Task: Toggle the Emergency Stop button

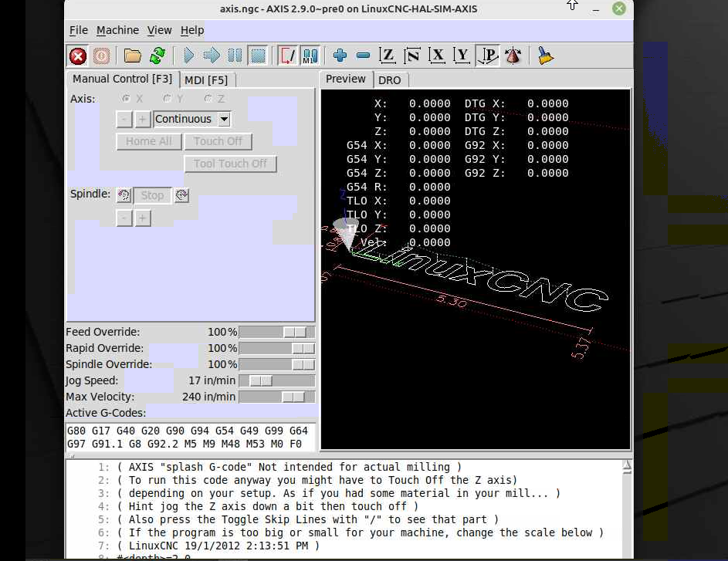Action: 78,56
